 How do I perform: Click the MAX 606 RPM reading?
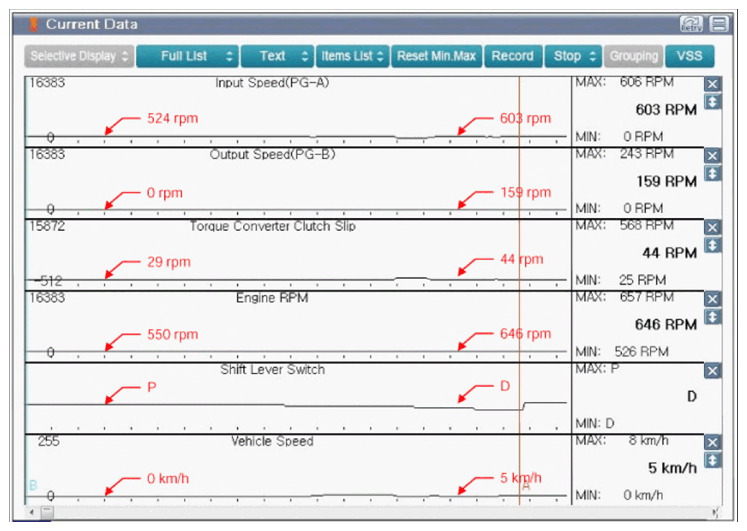pyautogui.click(x=624, y=82)
